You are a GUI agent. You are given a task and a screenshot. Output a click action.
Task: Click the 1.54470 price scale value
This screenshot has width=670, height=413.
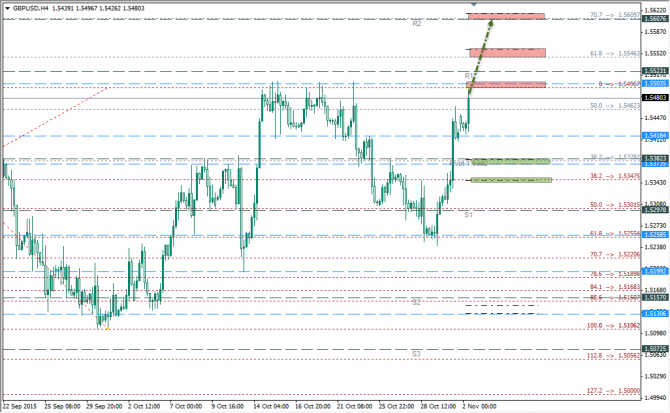[x=656, y=118]
